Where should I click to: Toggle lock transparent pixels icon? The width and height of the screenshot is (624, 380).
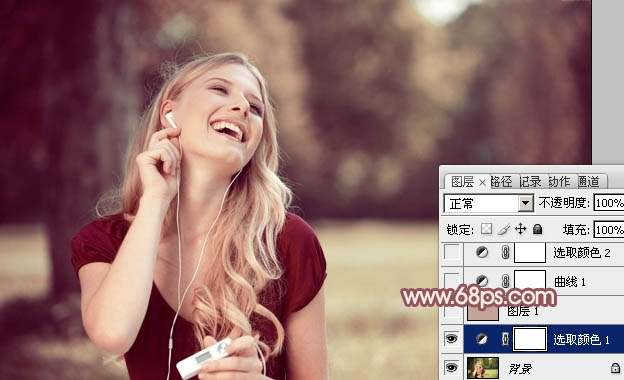pos(486,229)
